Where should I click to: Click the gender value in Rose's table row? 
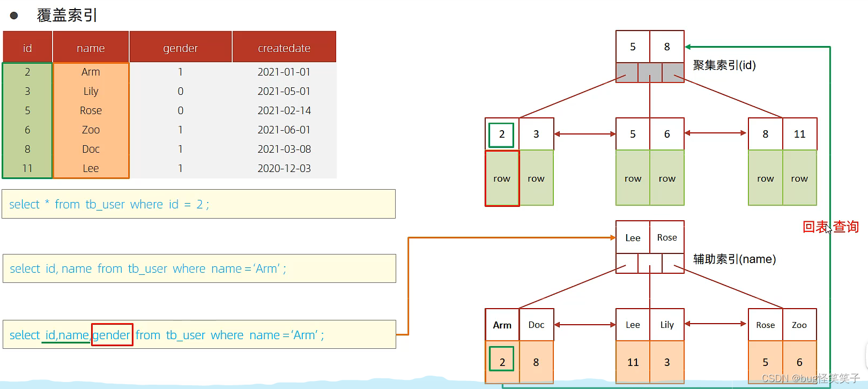[181, 110]
